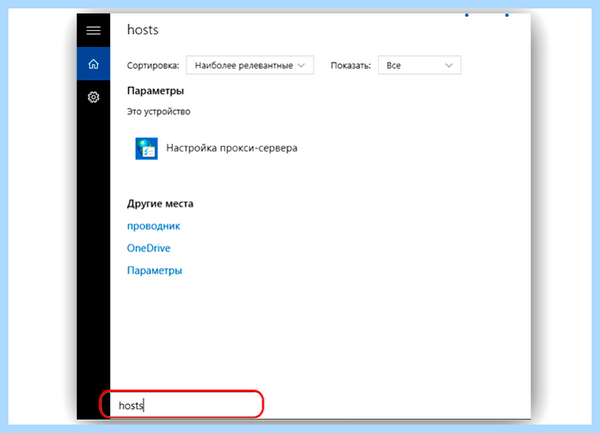Follow the OneDrive link
Image resolution: width=600 pixels, height=433 pixels.
148,248
